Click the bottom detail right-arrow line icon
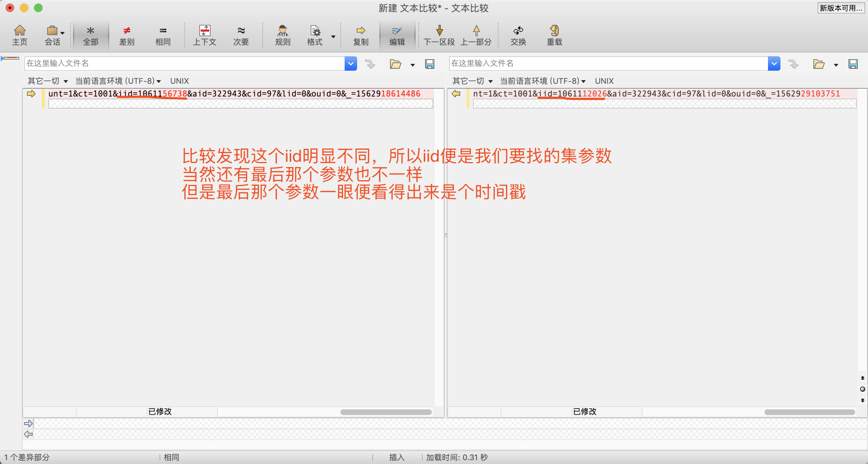Image resolution: width=868 pixels, height=464 pixels. pyautogui.click(x=28, y=423)
